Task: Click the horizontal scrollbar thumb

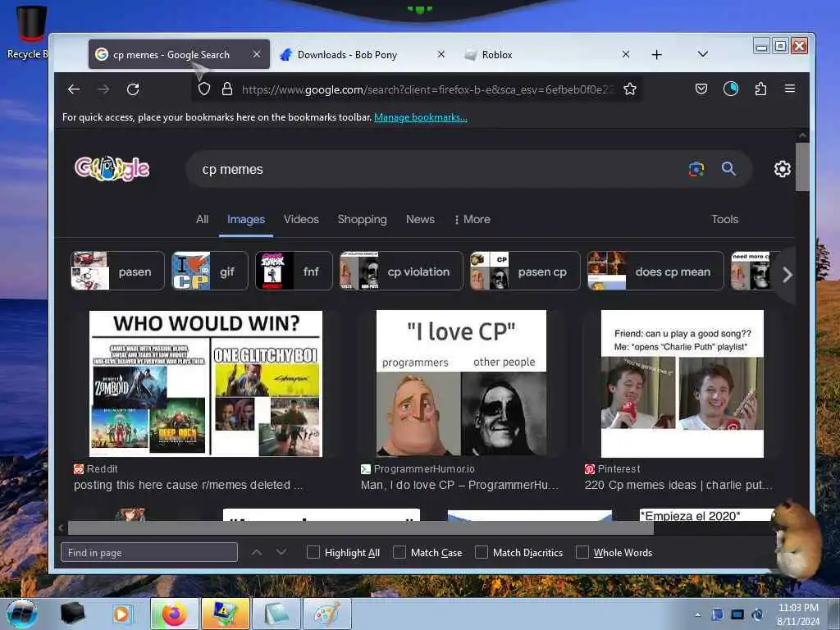Action: (361, 527)
